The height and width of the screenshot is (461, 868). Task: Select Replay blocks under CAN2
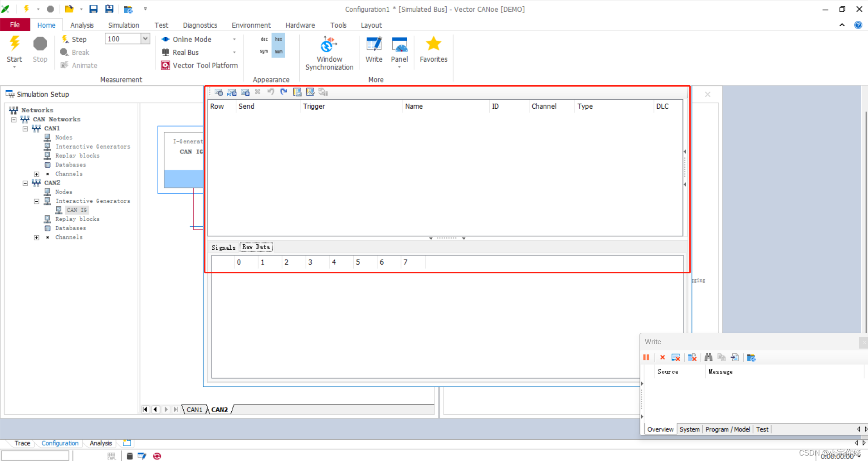click(x=78, y=219)
